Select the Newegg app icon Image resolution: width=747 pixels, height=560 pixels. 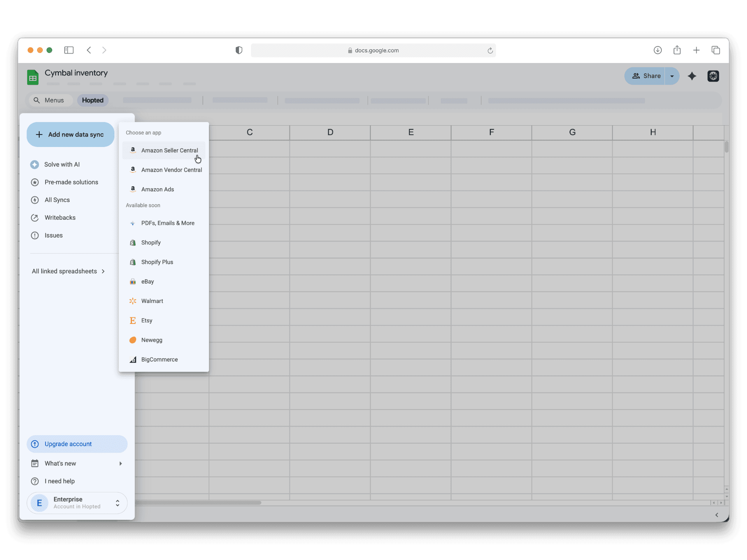click(133, 340)
